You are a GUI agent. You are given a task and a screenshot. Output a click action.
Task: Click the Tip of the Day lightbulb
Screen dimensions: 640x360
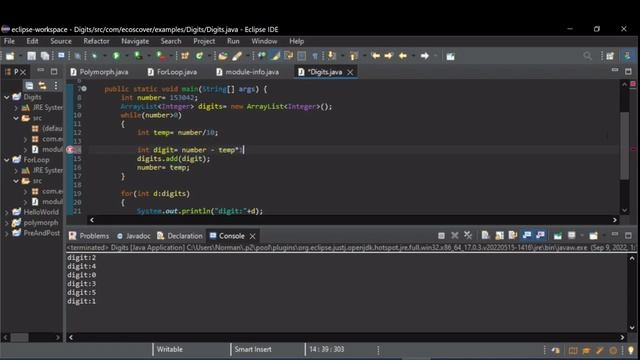[x=631, y=350]
